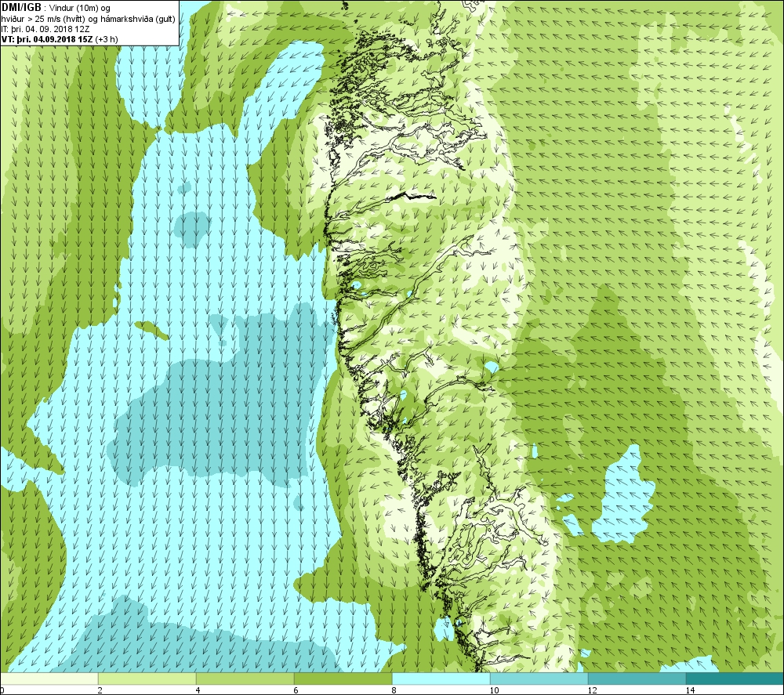The image size is (784, 695).
Task: Click the '10' label on the color scale
Action: coord(494,690)
